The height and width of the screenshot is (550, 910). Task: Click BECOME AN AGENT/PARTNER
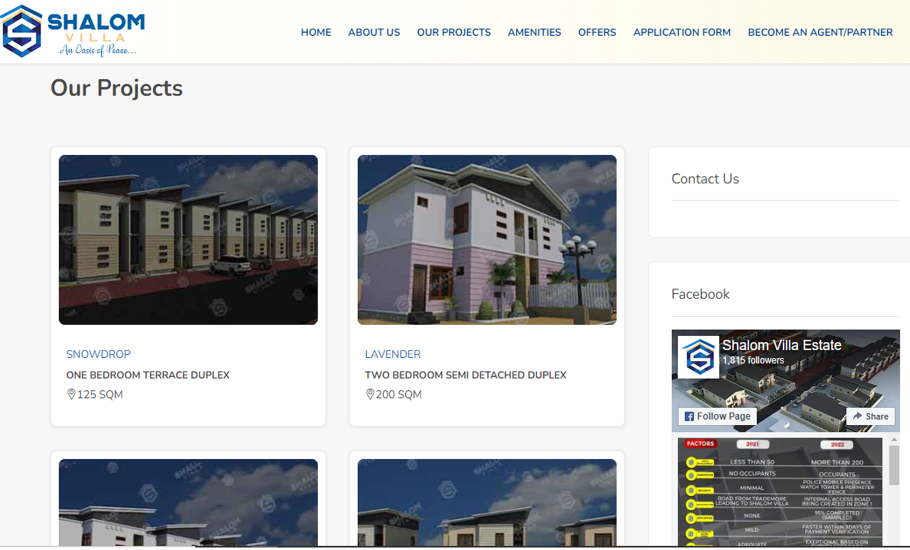[x=820, y=32]
